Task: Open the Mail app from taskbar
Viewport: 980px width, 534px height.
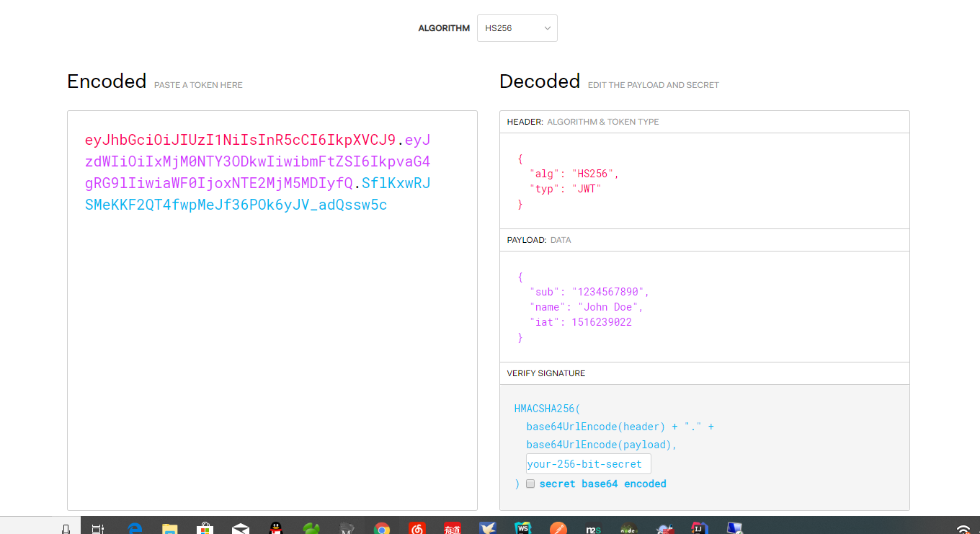Action: (241, 528)
